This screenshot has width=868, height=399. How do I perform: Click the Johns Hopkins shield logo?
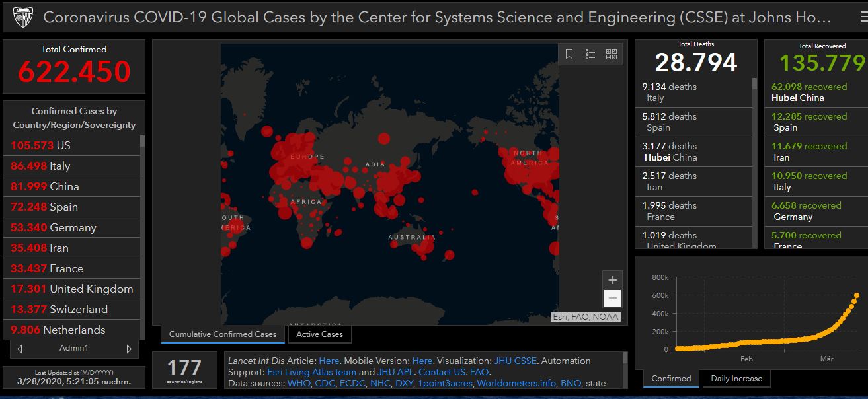[x=23, y=17]
